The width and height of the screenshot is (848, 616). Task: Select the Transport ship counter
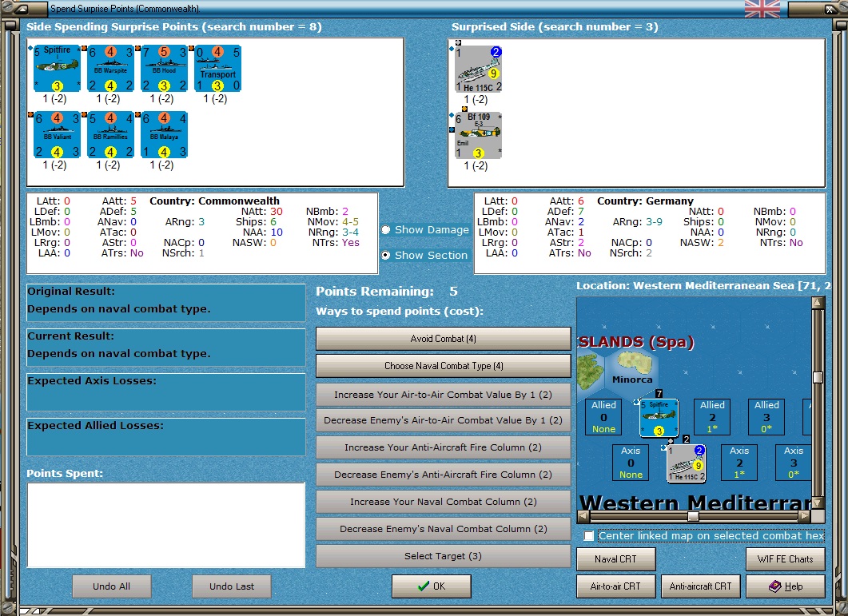pyautogui.click(x=217, y=68)
